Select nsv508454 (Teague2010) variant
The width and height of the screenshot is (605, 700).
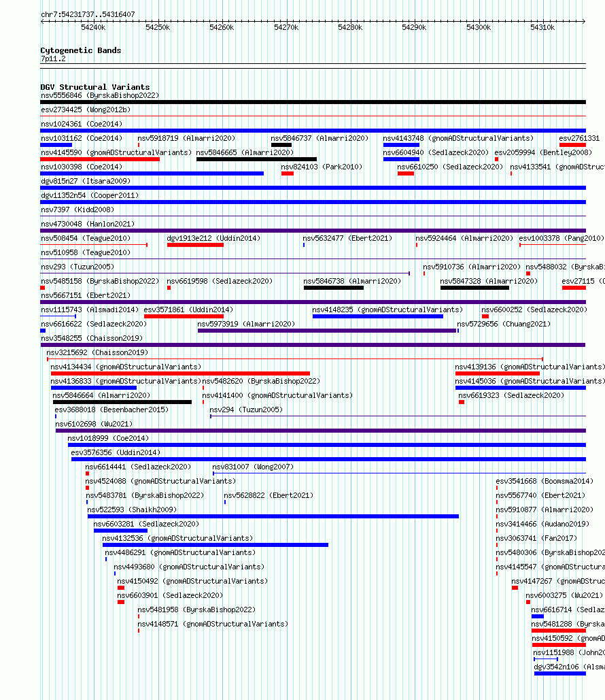point(86,238)
